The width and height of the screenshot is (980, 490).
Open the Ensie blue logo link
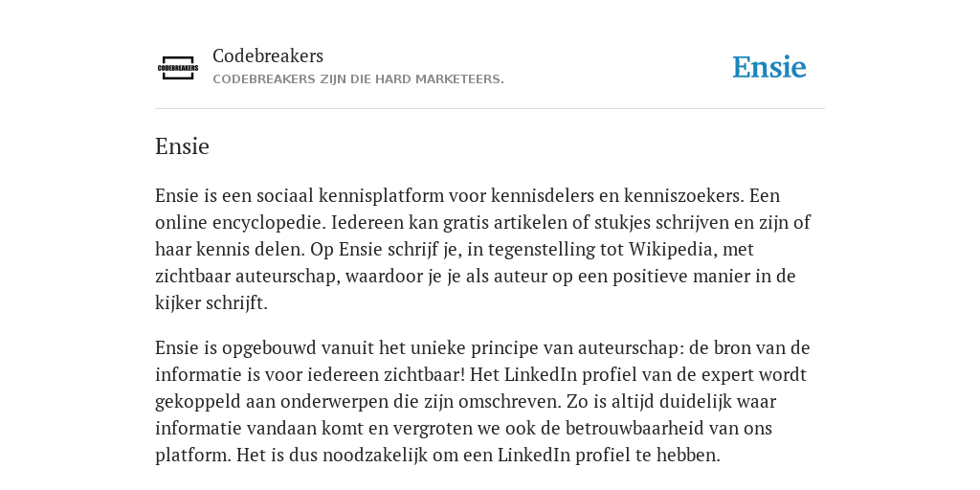click(x=769, y=67)
